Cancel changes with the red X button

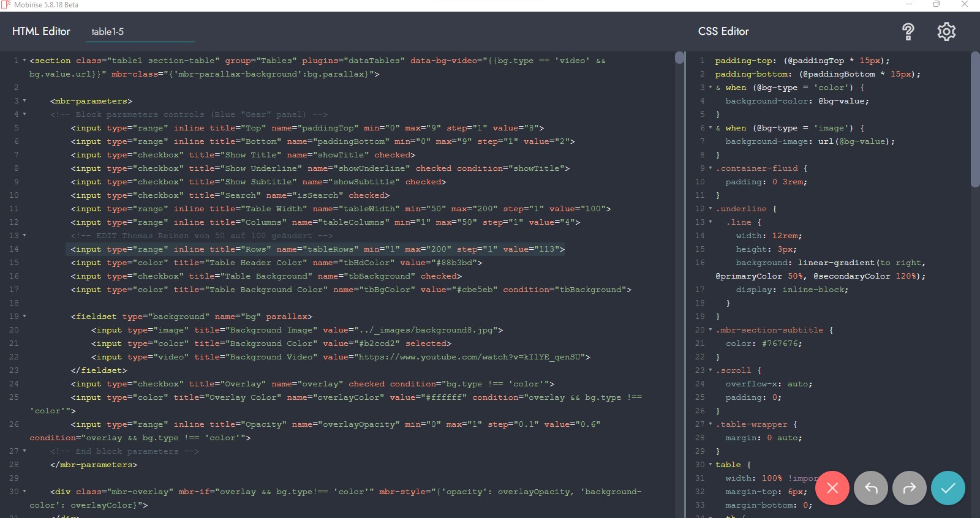[832, 488]
